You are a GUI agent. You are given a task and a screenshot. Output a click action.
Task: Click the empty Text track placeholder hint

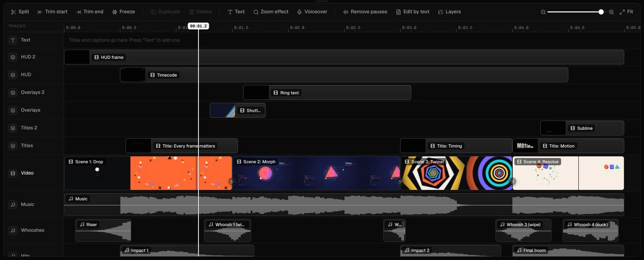coord(124,40)
